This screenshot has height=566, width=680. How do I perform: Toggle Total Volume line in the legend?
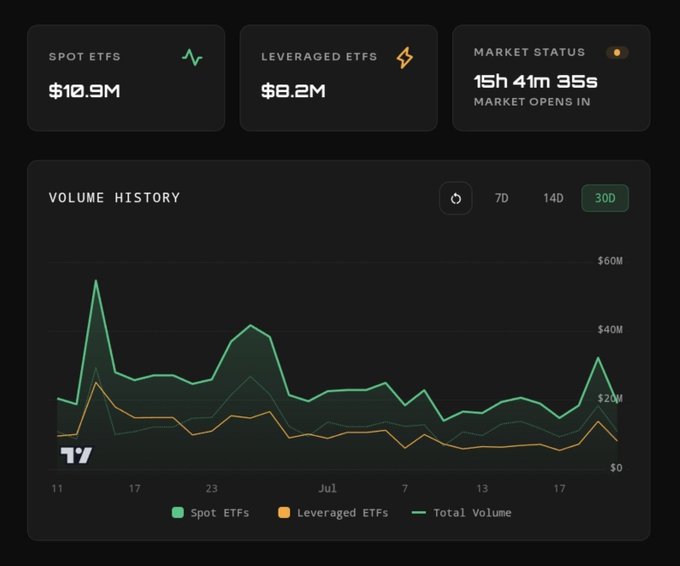click(461, 513)
